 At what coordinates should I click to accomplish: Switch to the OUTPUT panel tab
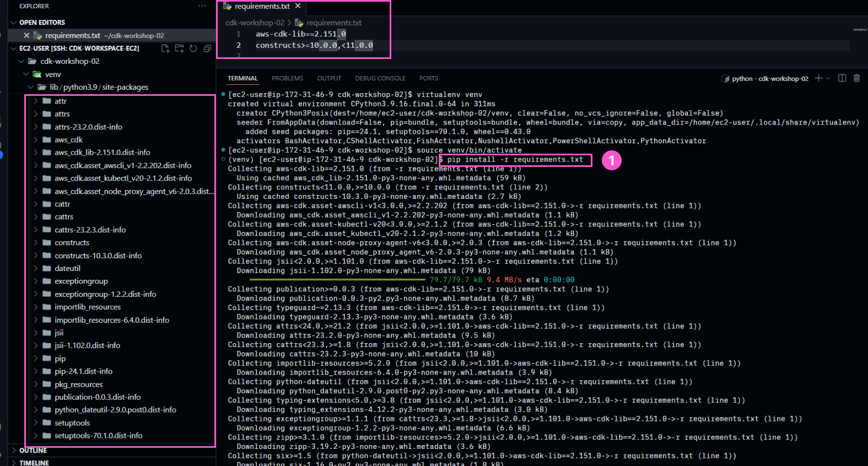pos(329,78)
